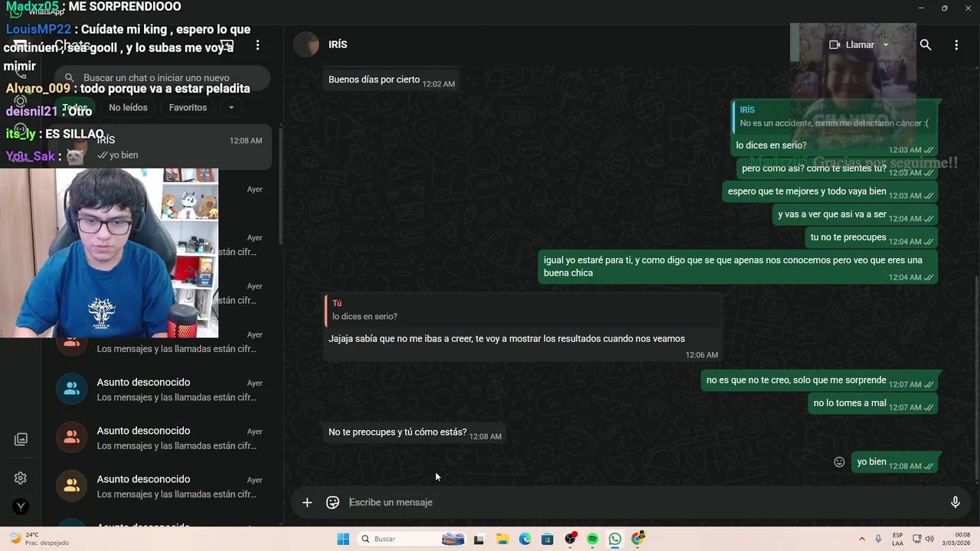The image size is (980, 551).
Task: Open the Status updates sidebar icon
Action: (x=21, y=100)
